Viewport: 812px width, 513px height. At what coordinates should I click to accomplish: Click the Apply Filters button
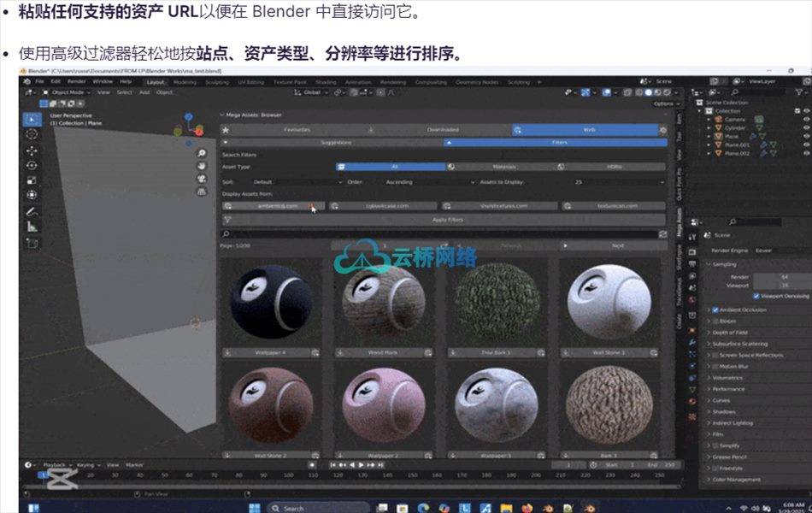click(x=444, y=220)
